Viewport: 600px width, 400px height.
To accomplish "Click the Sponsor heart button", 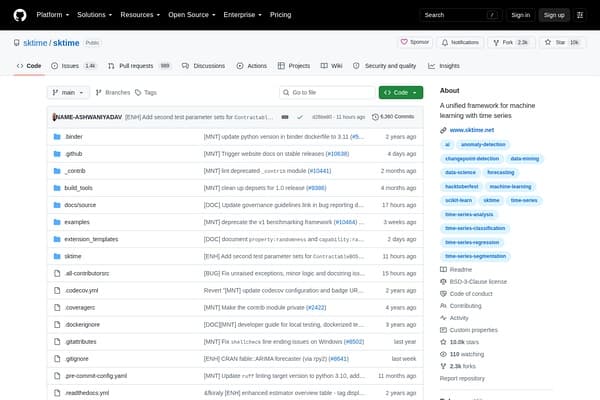I will click(x=415, y=42).
